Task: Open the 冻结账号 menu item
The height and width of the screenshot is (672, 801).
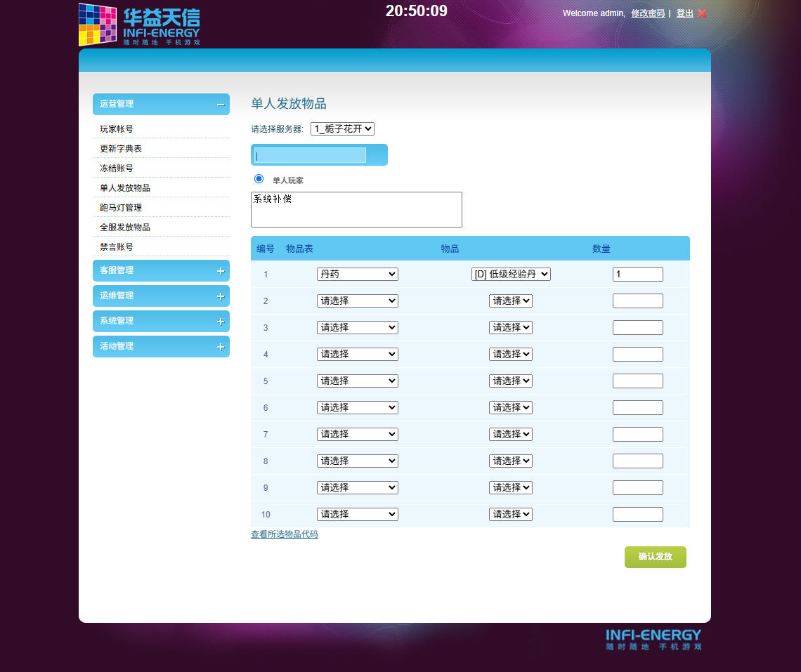Action: tap(117, 168)
